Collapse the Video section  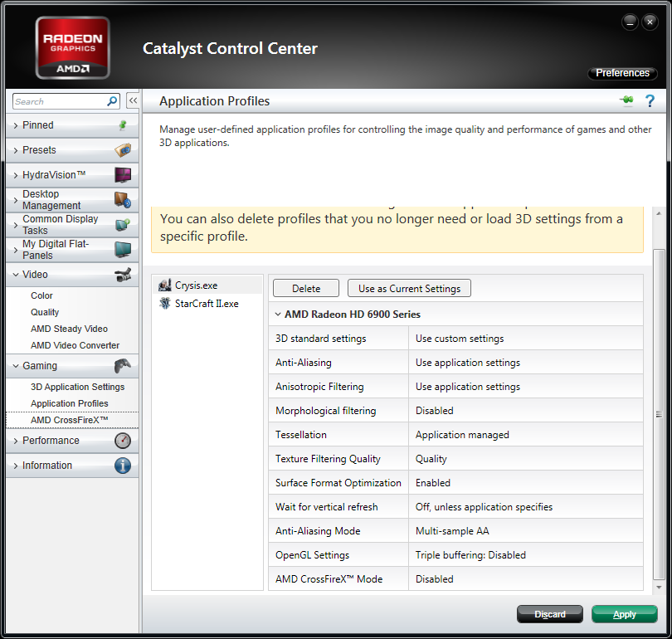tap(16, 275)
